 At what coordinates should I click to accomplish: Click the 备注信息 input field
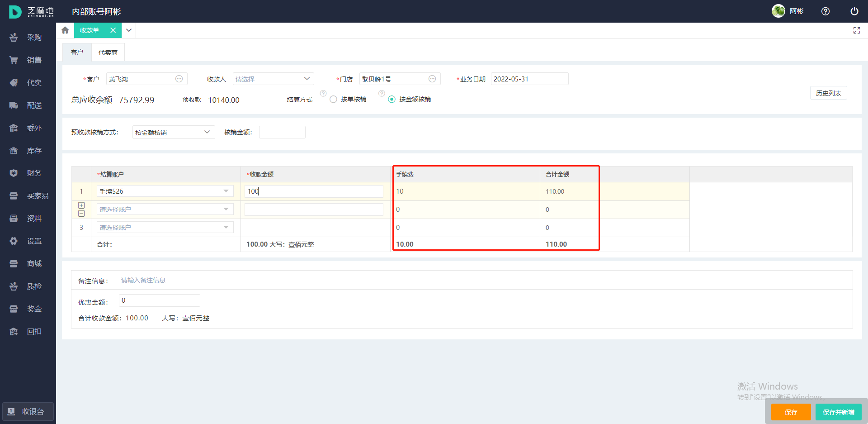(484, 281)
